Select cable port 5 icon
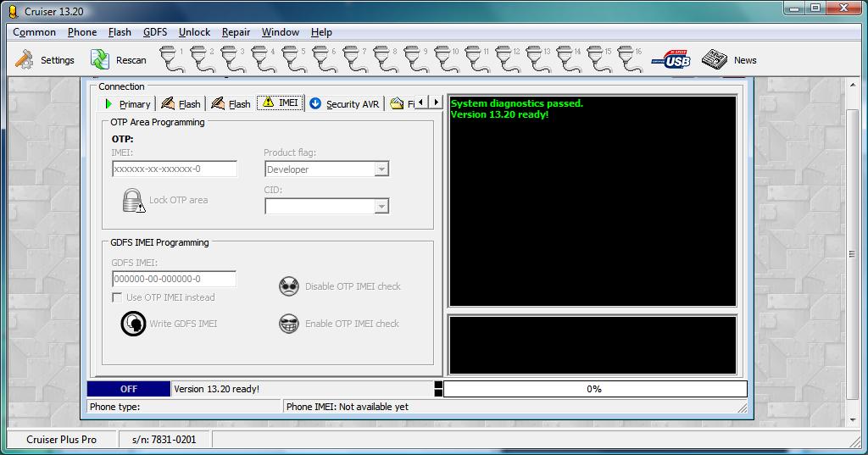This screenshot has height=455, width=868. [292, 59]
